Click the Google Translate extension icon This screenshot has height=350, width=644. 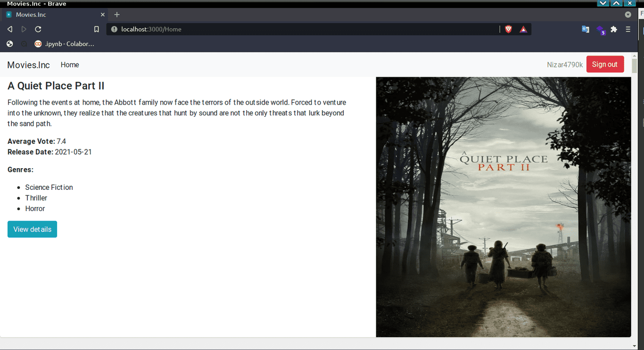(585, 29)
